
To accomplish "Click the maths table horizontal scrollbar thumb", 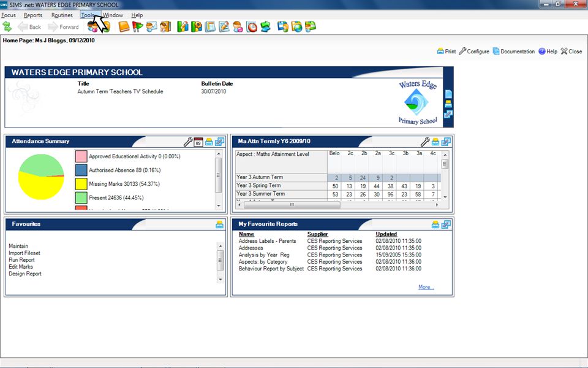I will (x=292, y=205).
